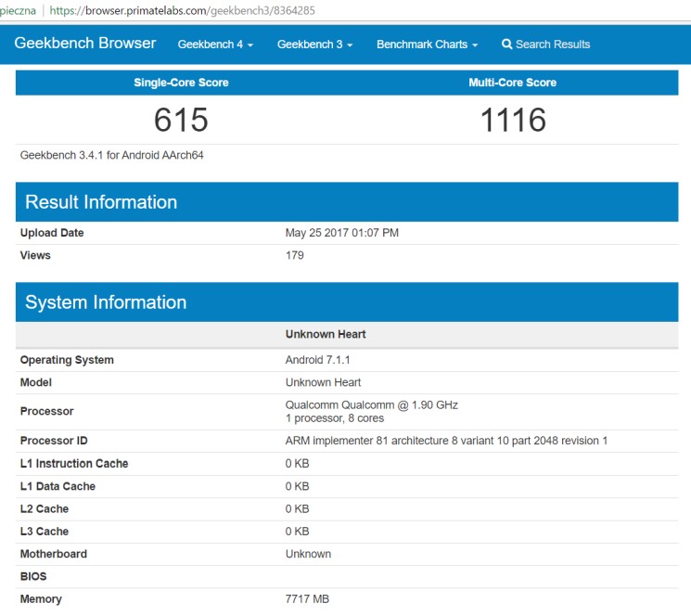Image resolution: width=691 pixels, height=616 pixels.
Task: Click the magnifier icon beside Search Results
Action: (x=506, y=45)
